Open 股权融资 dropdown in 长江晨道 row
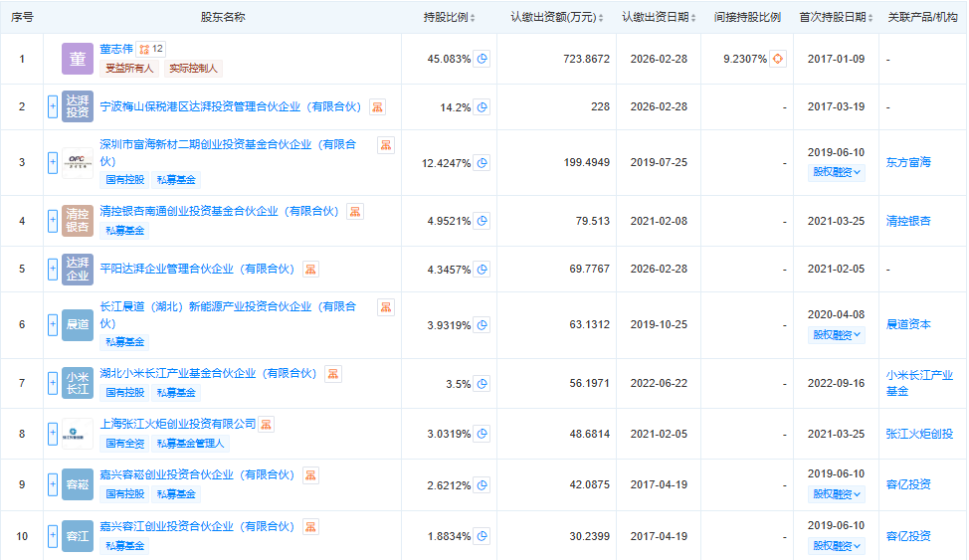The image size is (969, 560). click(x=837, y=335)
